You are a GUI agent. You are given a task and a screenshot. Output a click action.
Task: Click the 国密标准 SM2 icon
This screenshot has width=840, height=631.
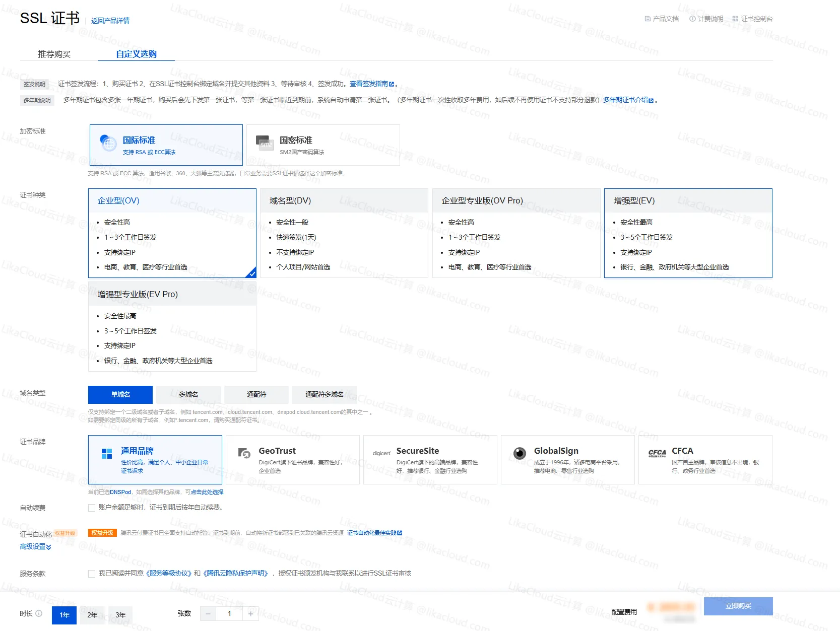click(x=264, y=143)
